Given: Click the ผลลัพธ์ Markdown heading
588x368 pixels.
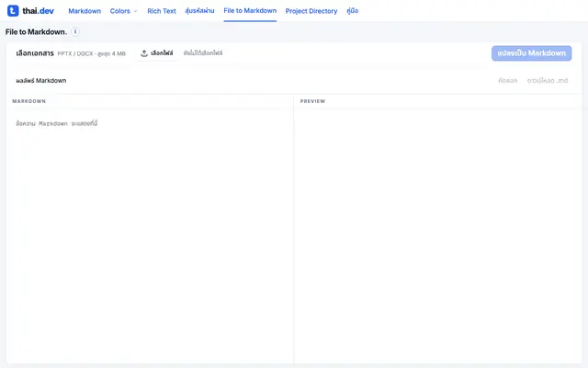Looking at the screenshot, I should (x=40, y=81).
